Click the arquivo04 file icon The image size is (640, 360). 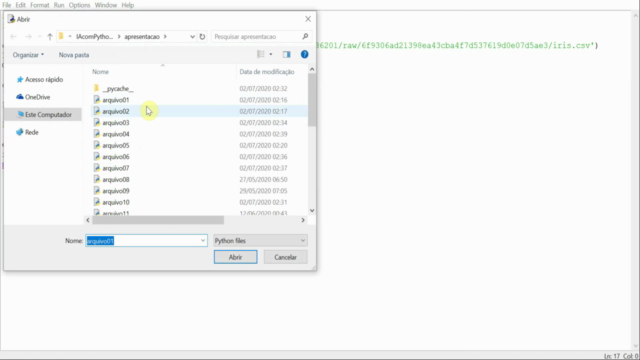[97, 134]
